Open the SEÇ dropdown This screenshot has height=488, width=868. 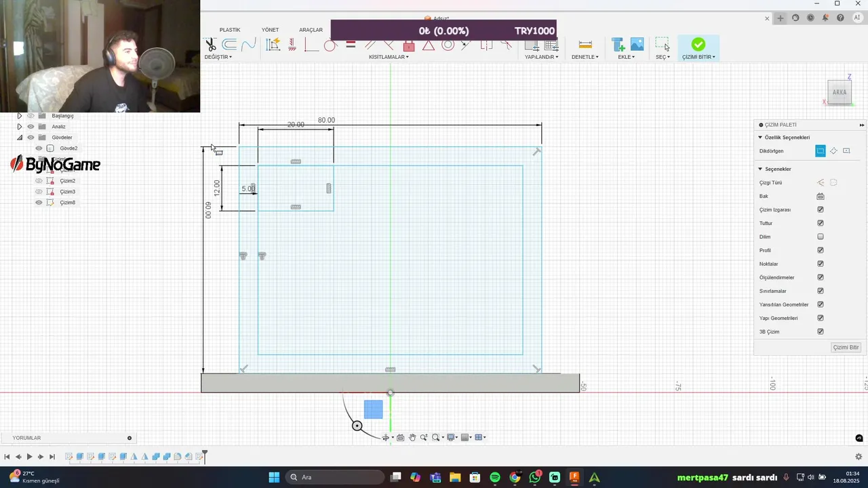pos(663,57)
